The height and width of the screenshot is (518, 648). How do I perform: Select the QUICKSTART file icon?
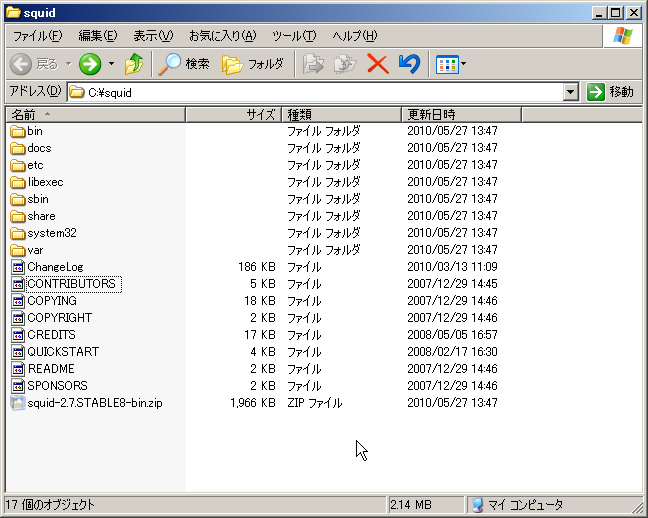pos(18,352)
